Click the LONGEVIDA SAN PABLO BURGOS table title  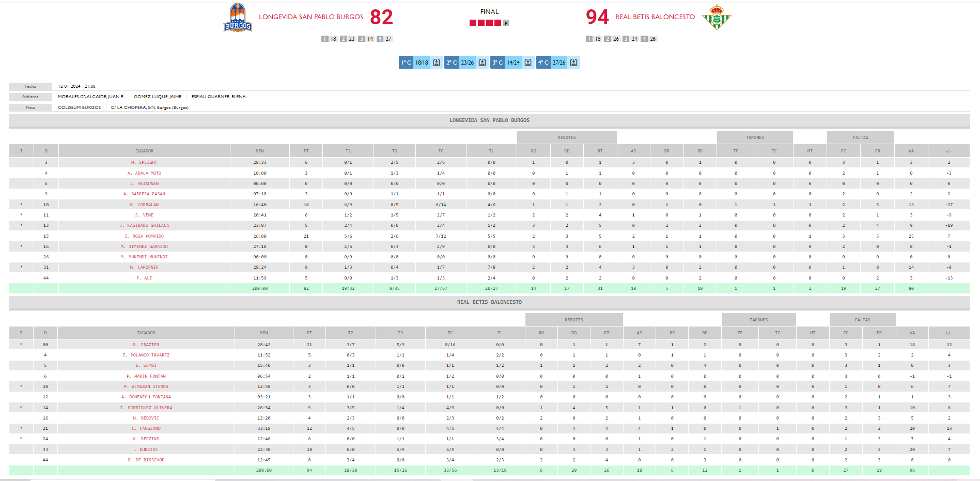(489, 120)
